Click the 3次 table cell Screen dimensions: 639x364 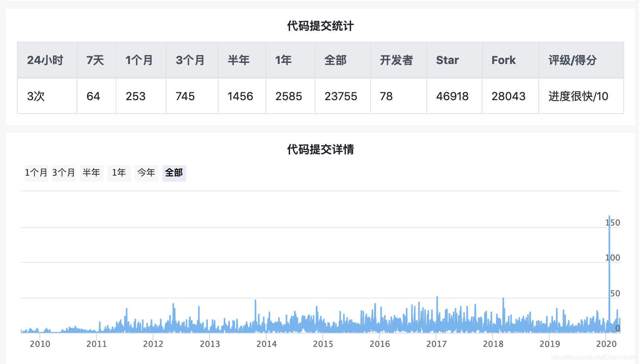click(x=47, y=96)
